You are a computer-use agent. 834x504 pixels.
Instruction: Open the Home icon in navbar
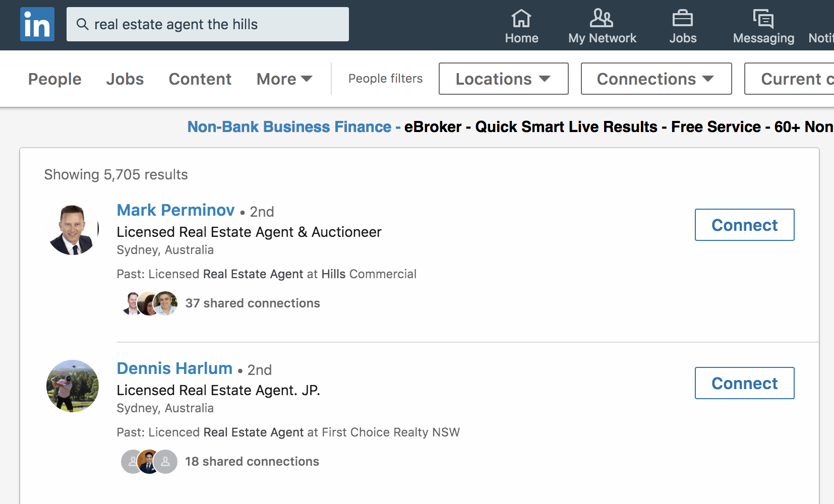tap(521, 19)
